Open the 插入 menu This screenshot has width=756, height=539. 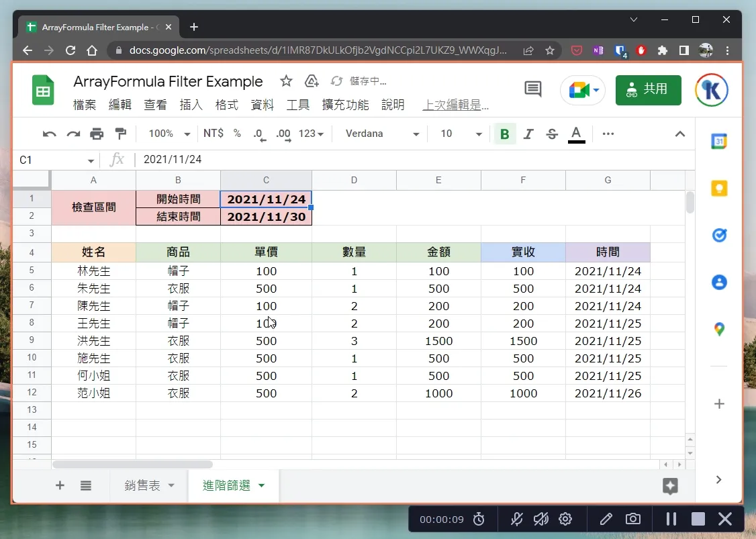point(191,105)
